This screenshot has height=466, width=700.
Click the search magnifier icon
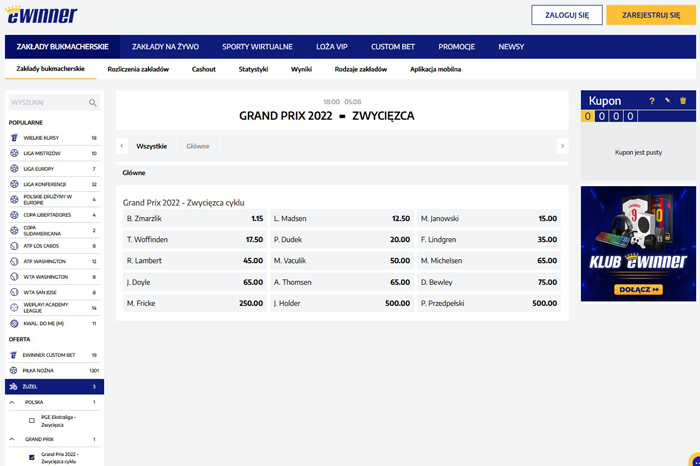(92, 103)
